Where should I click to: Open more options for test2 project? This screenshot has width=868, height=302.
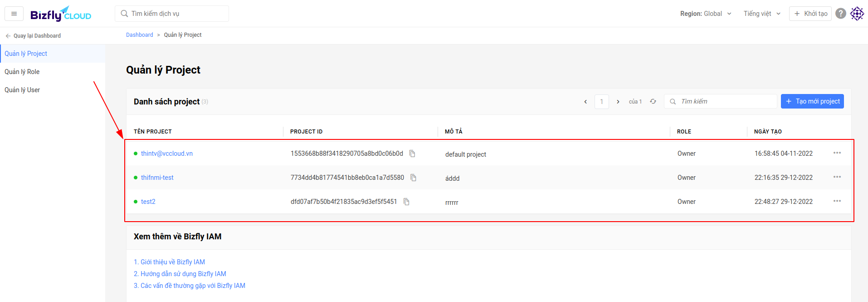tap(837, 201)
